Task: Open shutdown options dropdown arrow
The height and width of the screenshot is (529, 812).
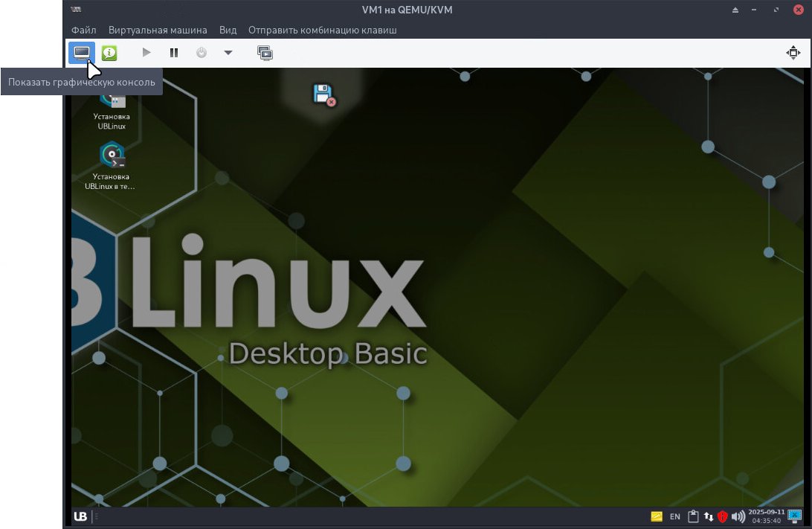Action: coord(228,53)
